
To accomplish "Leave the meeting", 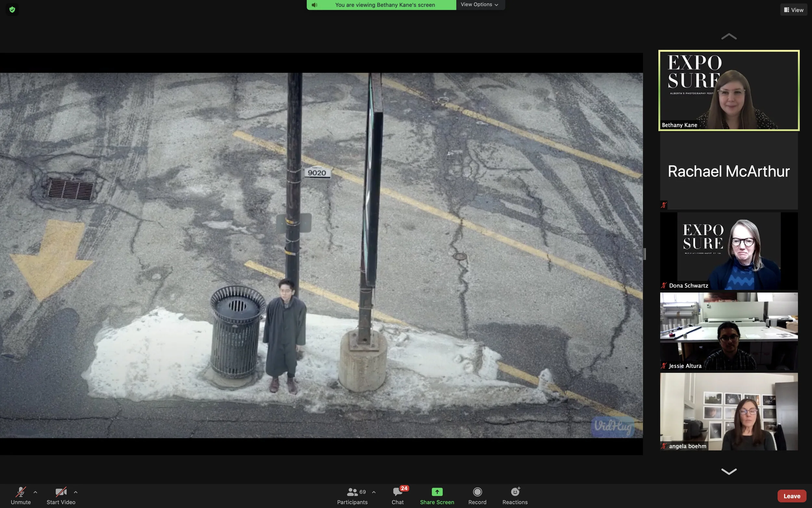I will [792, 496].
